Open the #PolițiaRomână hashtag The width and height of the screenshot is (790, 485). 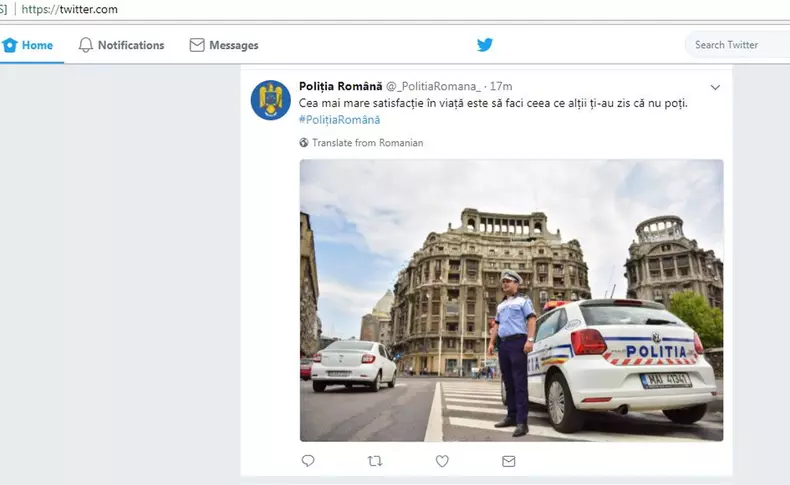pos(339,120)
